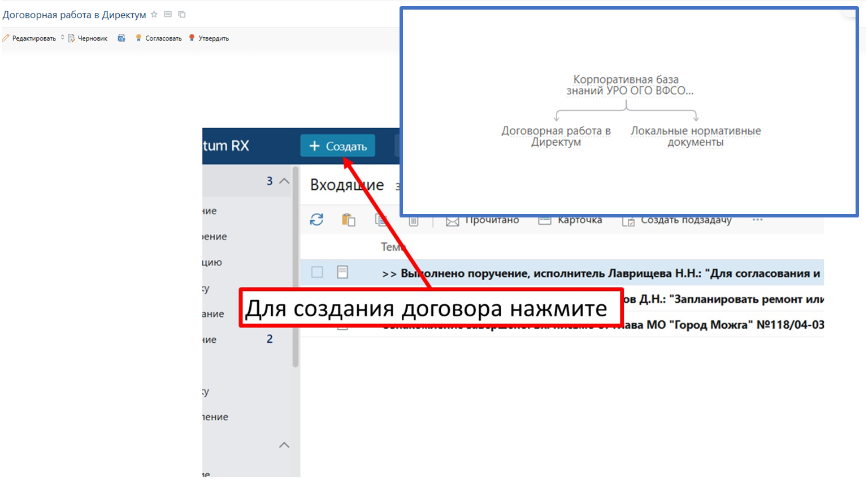This screenshot has width=868, height=488.
Task: Click the Word export icon
Action: pos(121,38)
